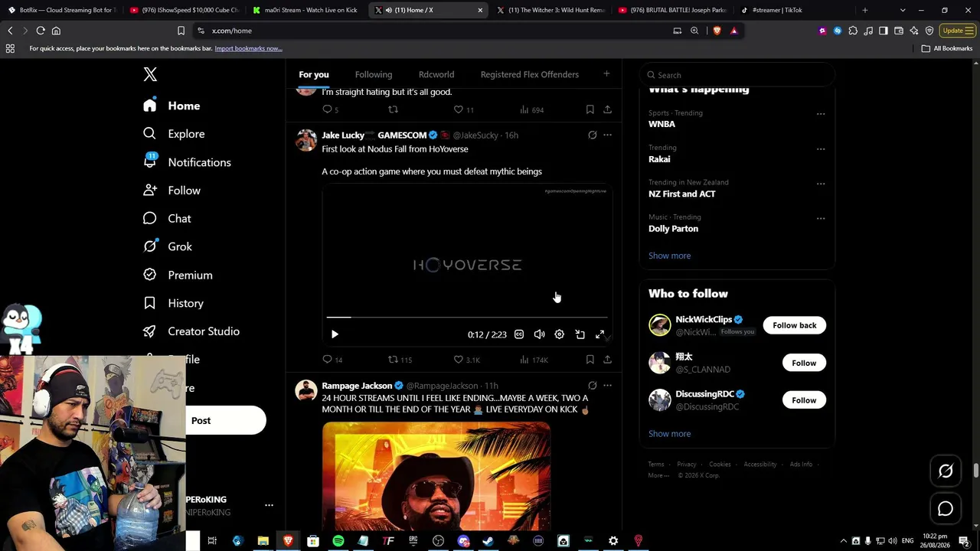Toggle captions on the video player
Screen dimensions: 980x551
click(519, 334)
